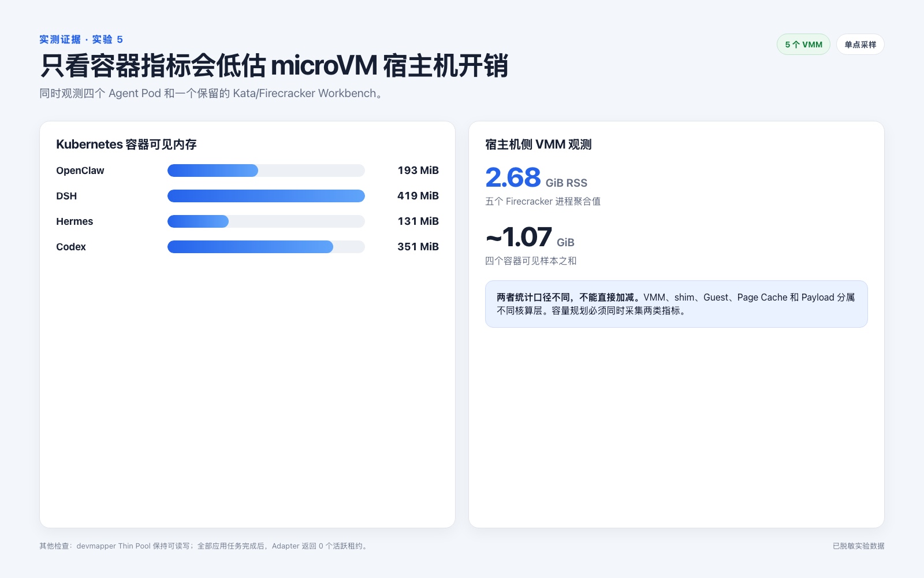
Task: Click the "已脱敏实验数据" footer text
Action: [858, 546]
